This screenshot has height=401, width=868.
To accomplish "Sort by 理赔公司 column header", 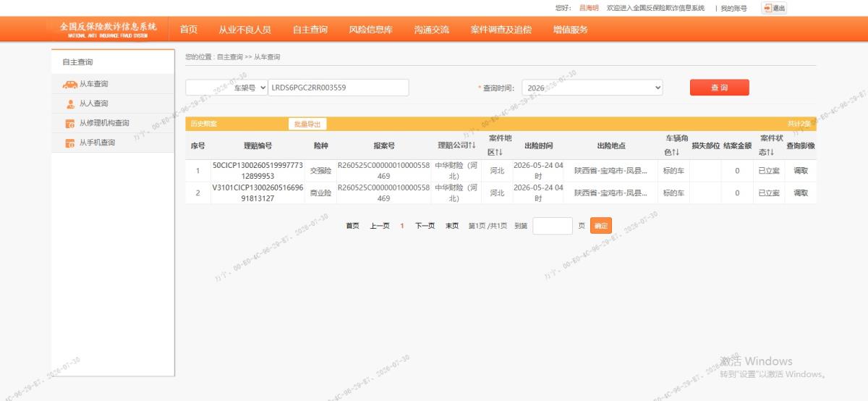I will pos(456,145).
